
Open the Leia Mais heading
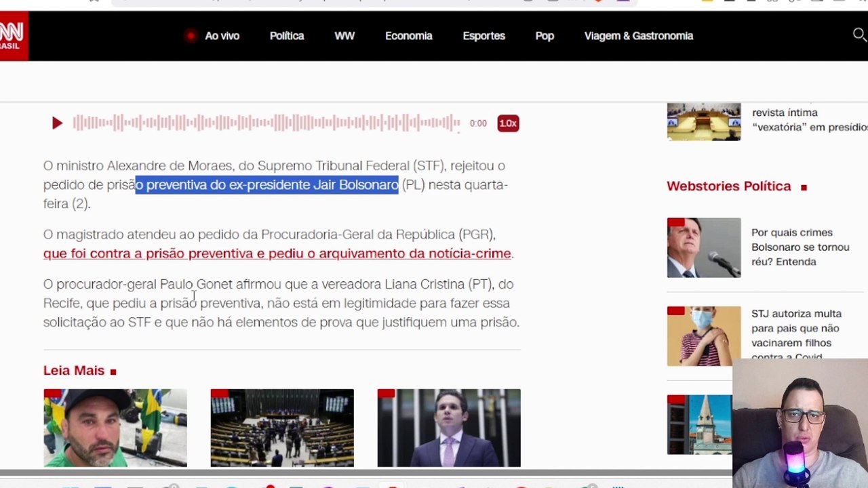pos(74,370)
